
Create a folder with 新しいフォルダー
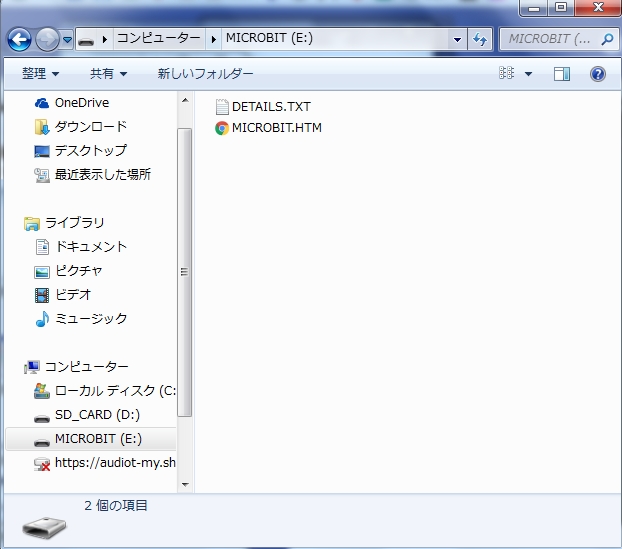[205, 73]
